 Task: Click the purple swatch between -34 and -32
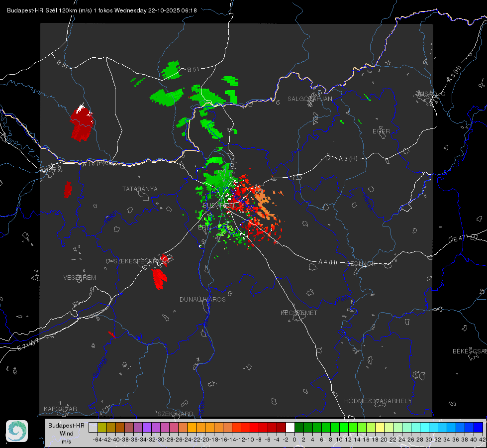coord(147,428)
